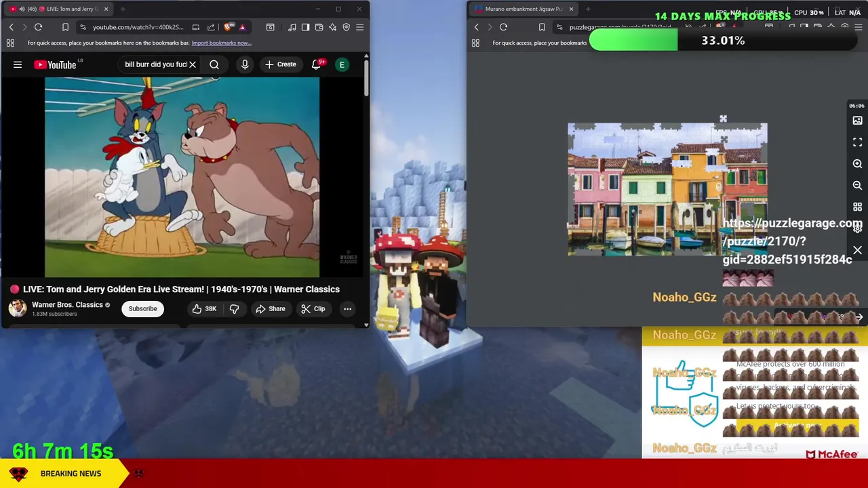Bookmark the puzzlegarage page
The image size is (868, 488).
coord(542,27)
